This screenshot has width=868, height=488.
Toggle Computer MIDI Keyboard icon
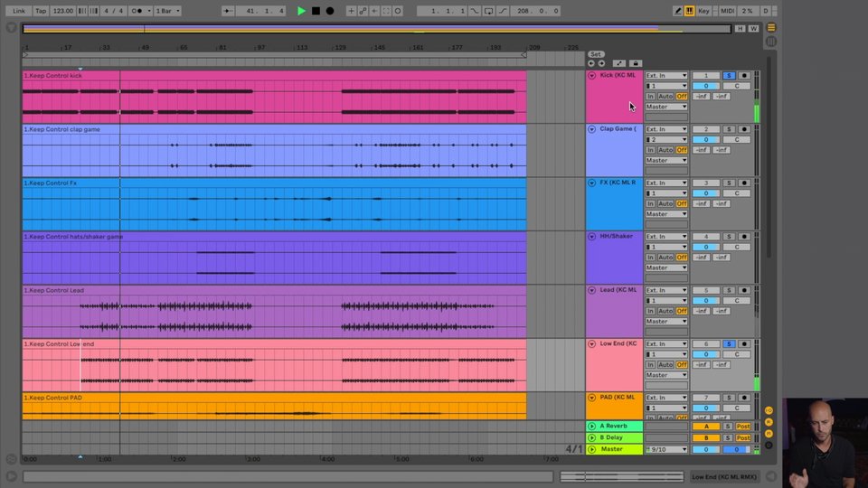[689, 11]
